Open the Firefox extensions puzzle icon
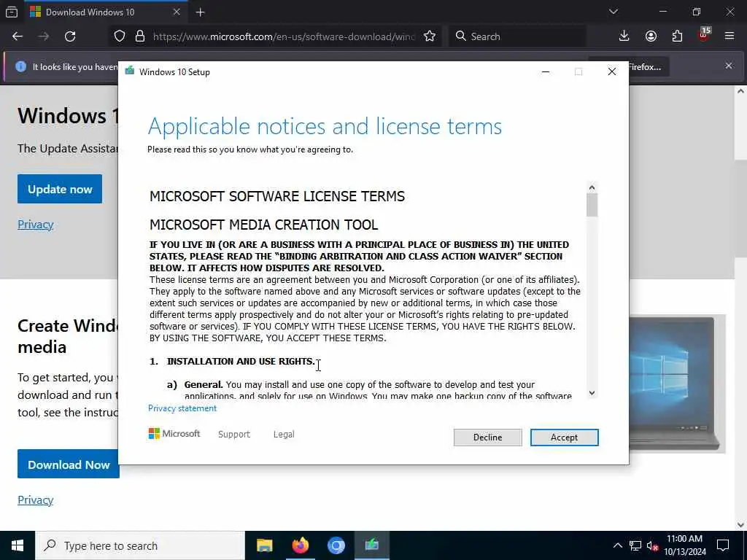The height and width of the screenshot is (560, 747). tap(677, 36)
